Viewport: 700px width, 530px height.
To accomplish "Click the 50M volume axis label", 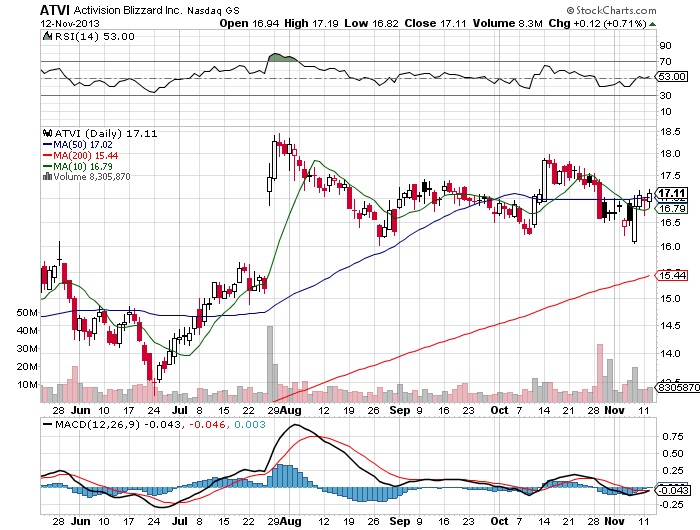I will [27, 313].
